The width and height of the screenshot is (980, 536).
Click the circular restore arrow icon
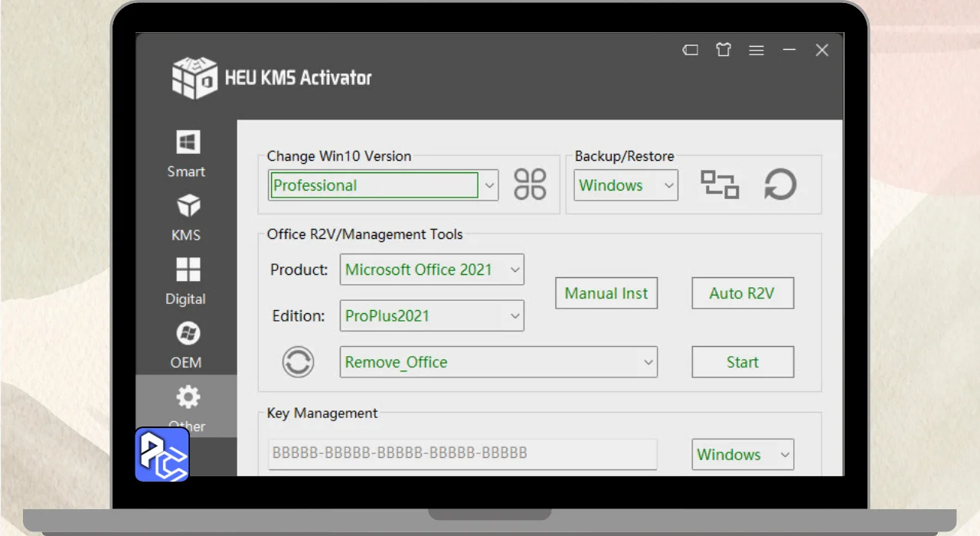[780, 185]
